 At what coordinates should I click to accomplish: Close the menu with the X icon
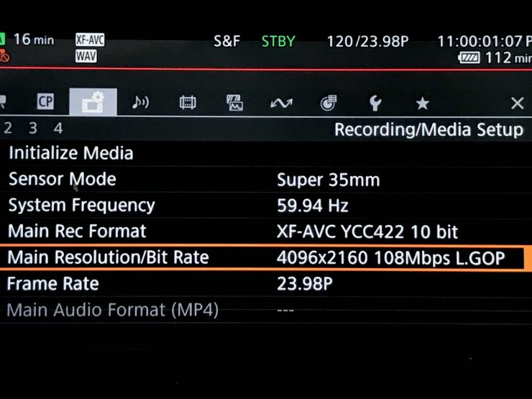517,103
